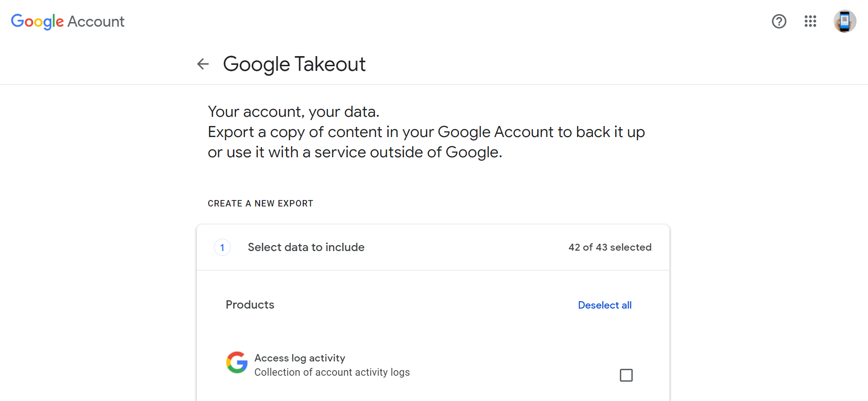Screen dimensions: 868x401
Task: Click the "Your account, your data" heading
Action: [294, 111]
